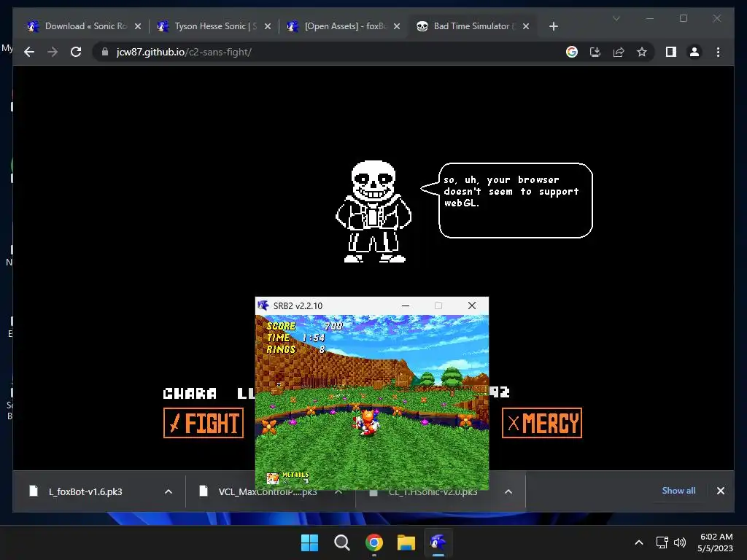Click the address bar URL
The height and width of the screenshot is (560, 747).
[184, 52]
